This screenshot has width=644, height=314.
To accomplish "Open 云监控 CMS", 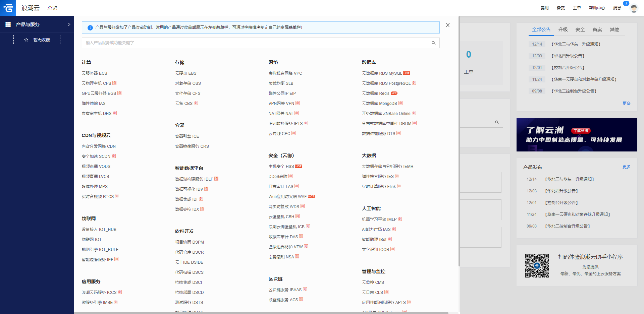I will [373, 282].
